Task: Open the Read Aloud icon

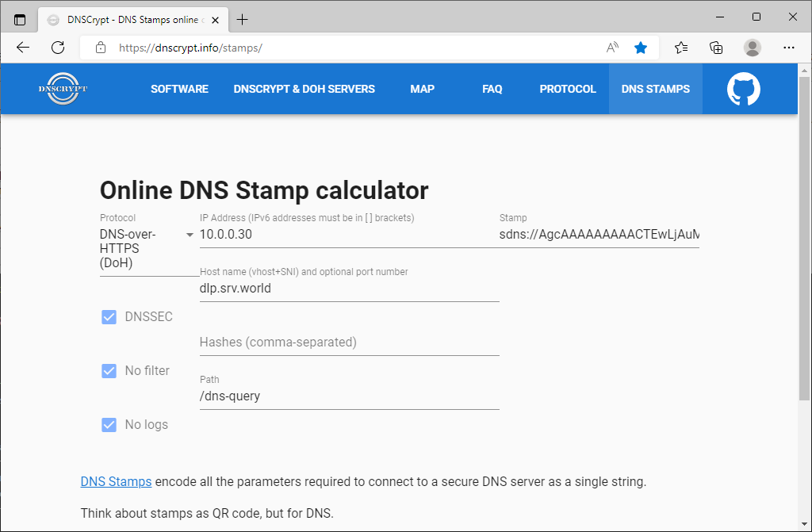Action: pos(612,48)
